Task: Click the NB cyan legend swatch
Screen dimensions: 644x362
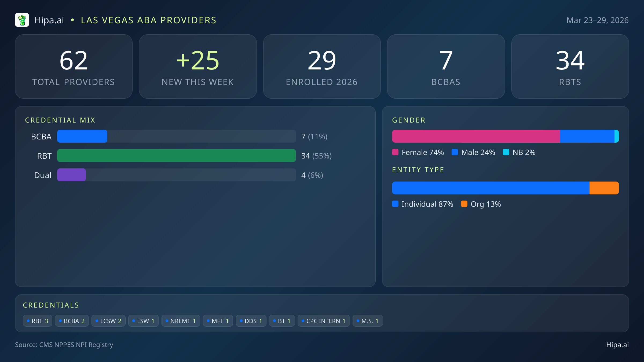Action: pyautogui.click(x=506, y=152)
